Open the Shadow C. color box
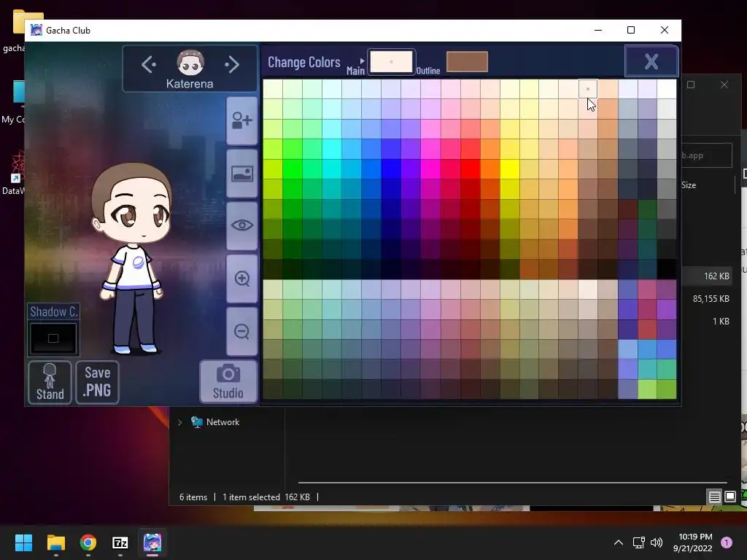747x560 pixels. click(53, 338)
